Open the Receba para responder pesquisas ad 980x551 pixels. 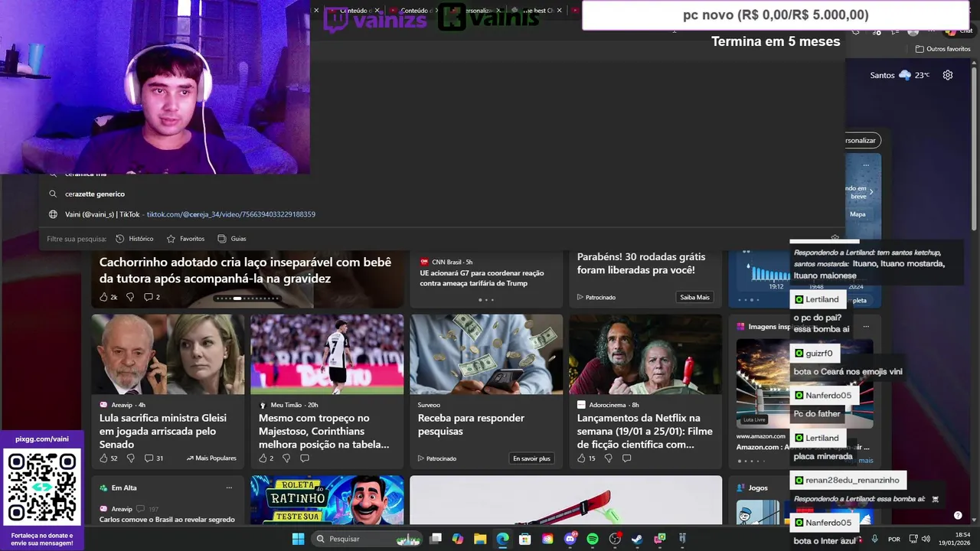pyautogui.click(x=471, y=425)
